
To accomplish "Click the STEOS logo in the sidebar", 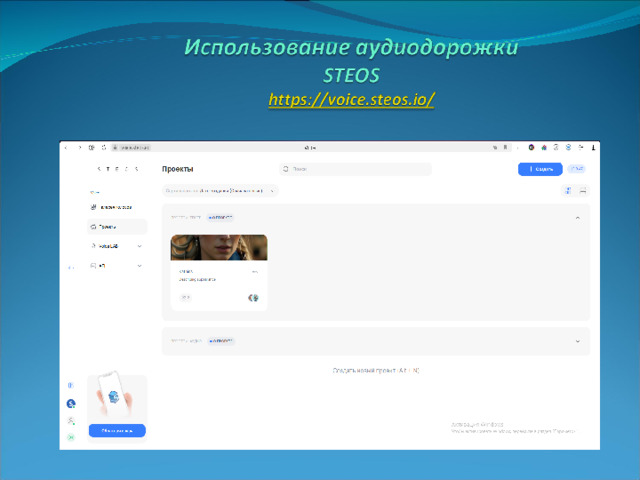I will click(x=117, y=169).
